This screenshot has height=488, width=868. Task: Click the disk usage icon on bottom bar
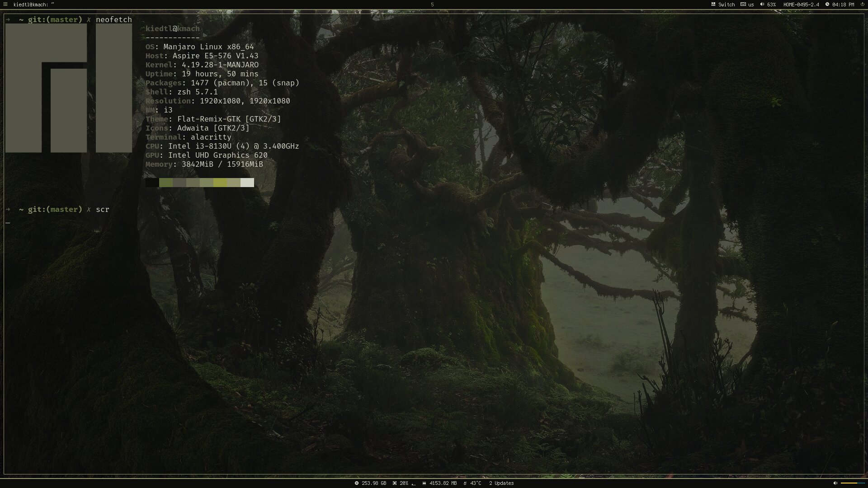[x=357, y=483]
